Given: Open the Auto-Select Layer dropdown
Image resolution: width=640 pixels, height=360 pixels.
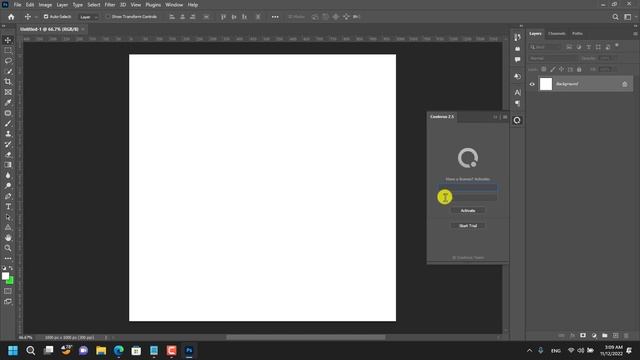Looking at the screenshot, I should coord(89,17).
